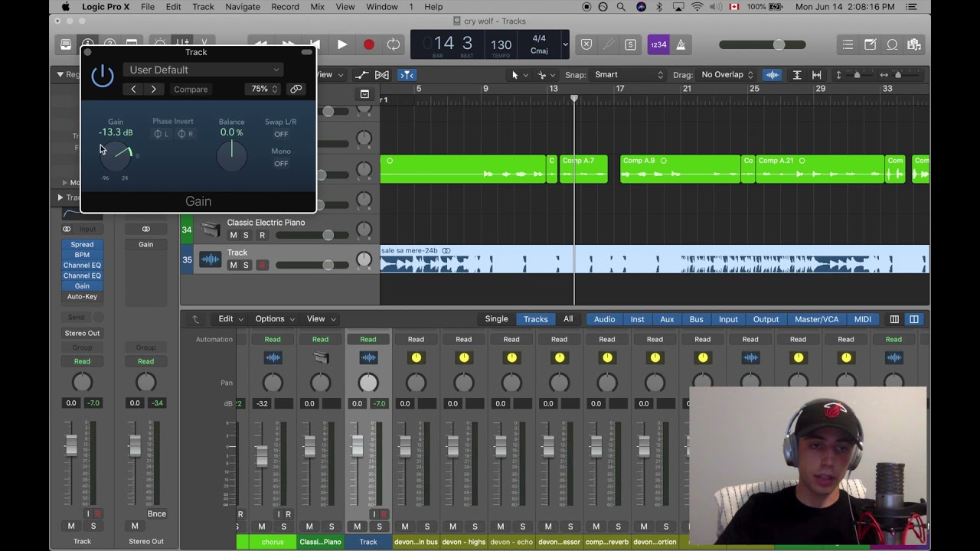Screen dimensions: 980x551
Task: Click the Bnce bounce button
Action: (x=157, y=514)
